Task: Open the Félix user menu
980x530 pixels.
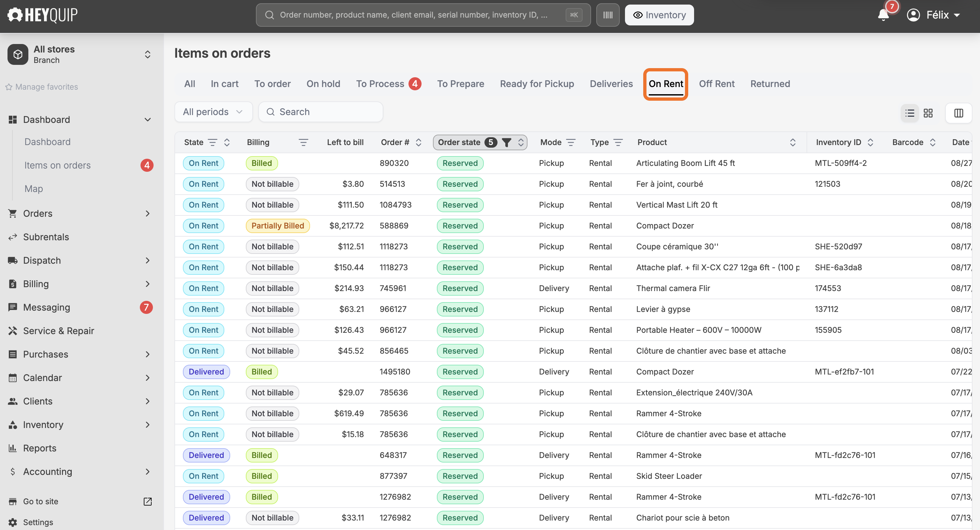Action: coord(934,15)
